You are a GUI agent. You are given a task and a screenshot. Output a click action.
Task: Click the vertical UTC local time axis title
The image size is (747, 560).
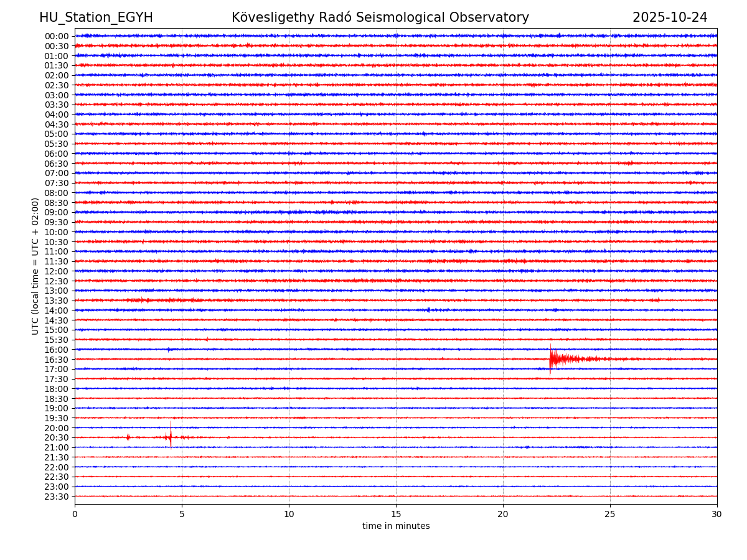click(35, 266)
